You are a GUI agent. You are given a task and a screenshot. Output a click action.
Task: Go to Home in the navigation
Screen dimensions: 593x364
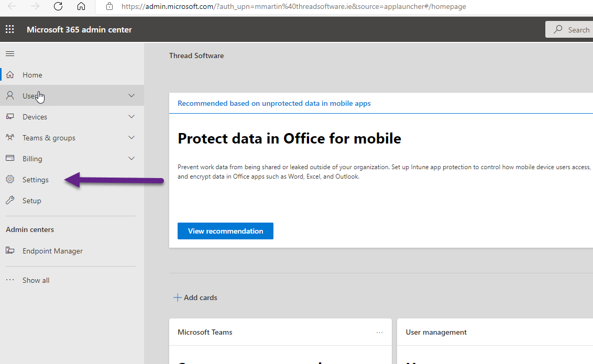(72, 75)
